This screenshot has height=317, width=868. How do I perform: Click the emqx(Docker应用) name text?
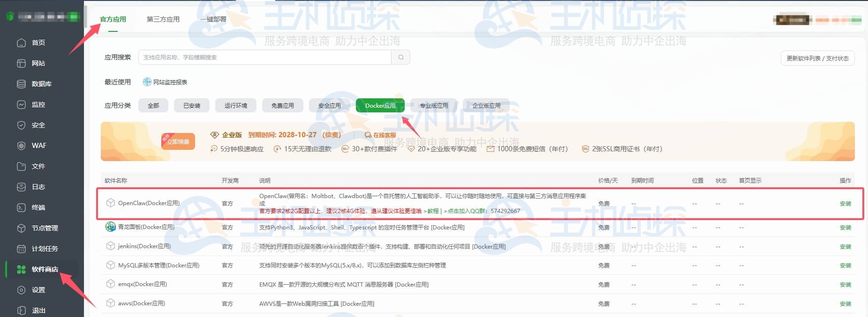tap(143, 284)
